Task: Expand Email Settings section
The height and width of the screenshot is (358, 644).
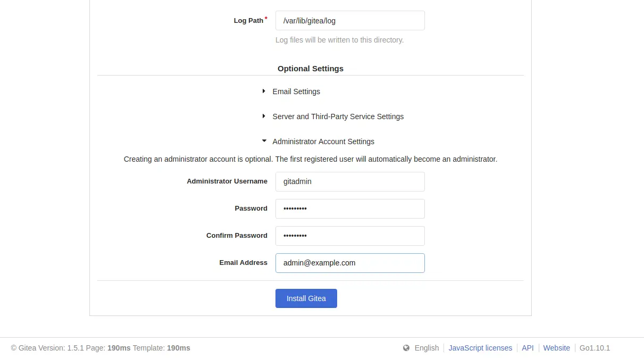Action: pyautogui.click(x=291, y=91)
